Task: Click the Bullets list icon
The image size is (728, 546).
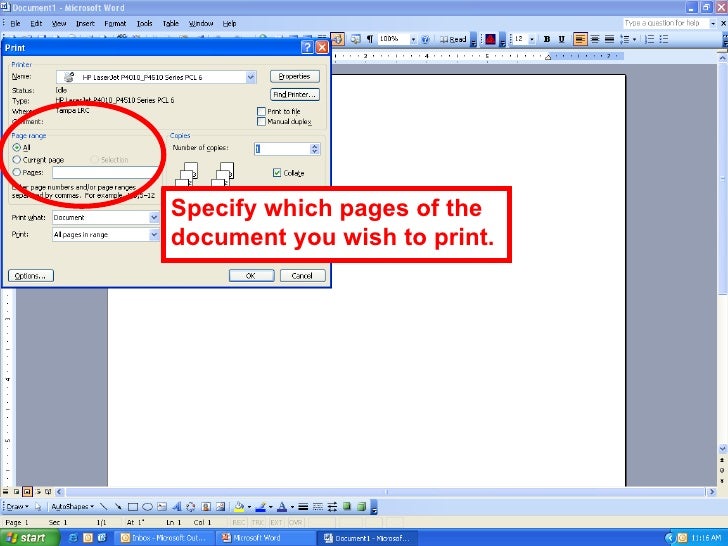Action: click(x=664, y=39)
